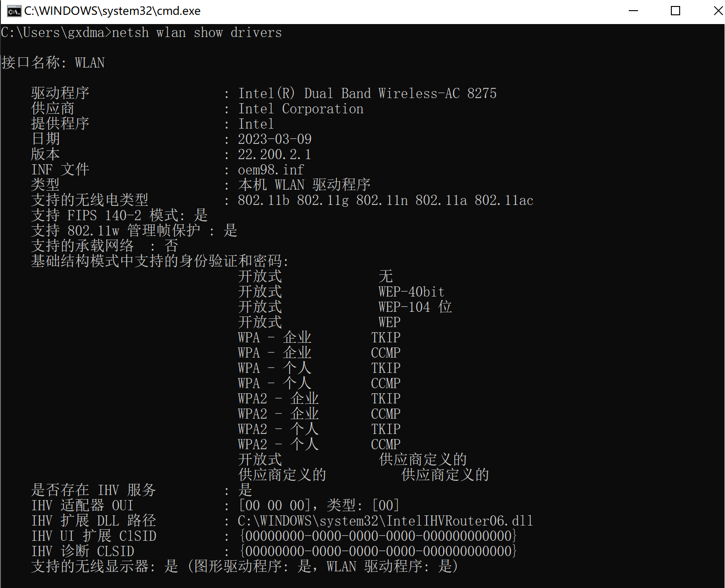This screenshot has height=588, width=725.
Task: Click the '支持的承载网络' label
Action: coord(82,246)
